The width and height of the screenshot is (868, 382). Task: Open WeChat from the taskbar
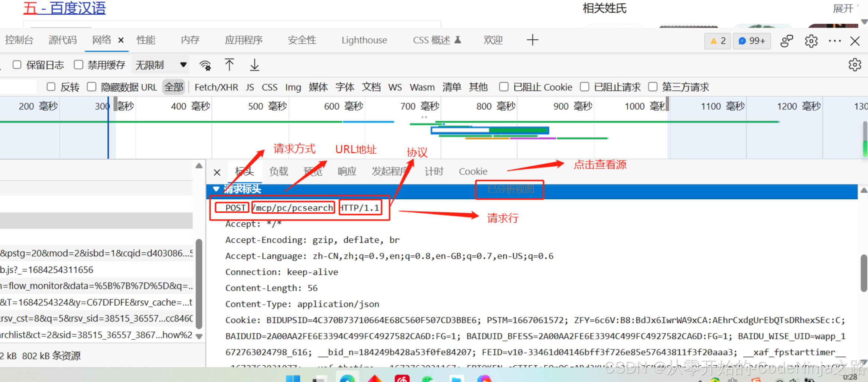428,379
